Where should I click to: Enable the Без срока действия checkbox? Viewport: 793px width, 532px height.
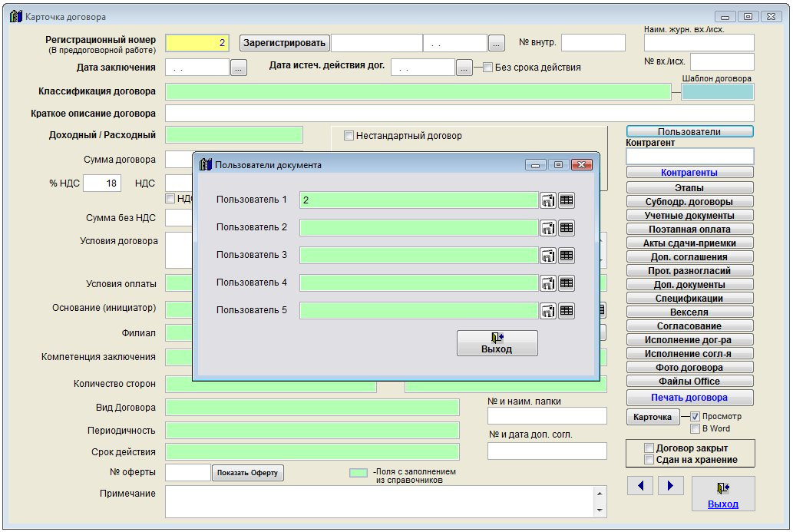tap(487, 68)
